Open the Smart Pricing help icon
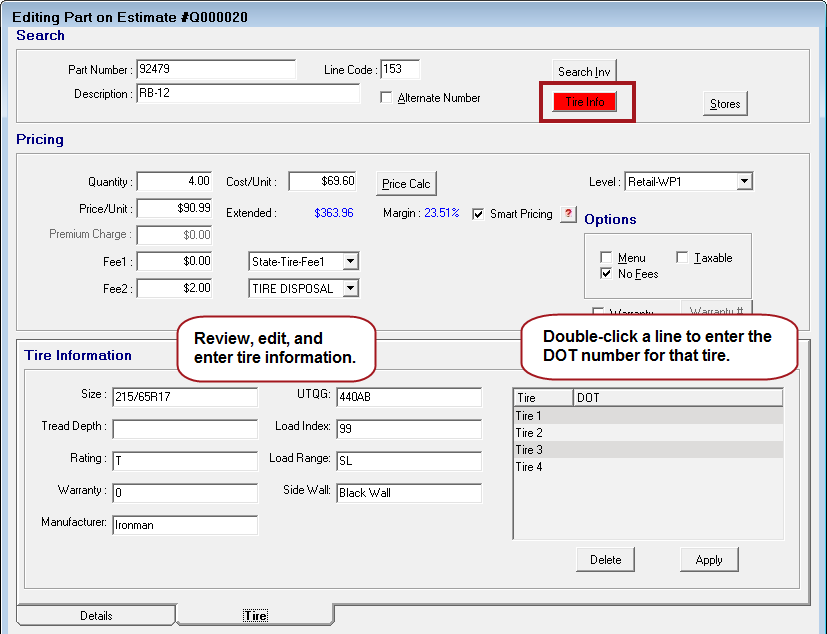The width and height of the screenshot is (827, 634). (568, 214)
